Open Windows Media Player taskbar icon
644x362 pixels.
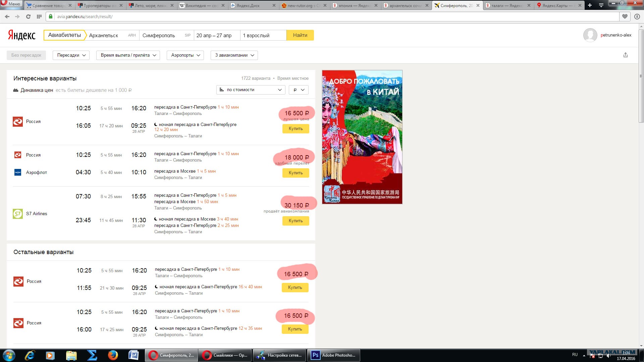click(x=50, y=355)
